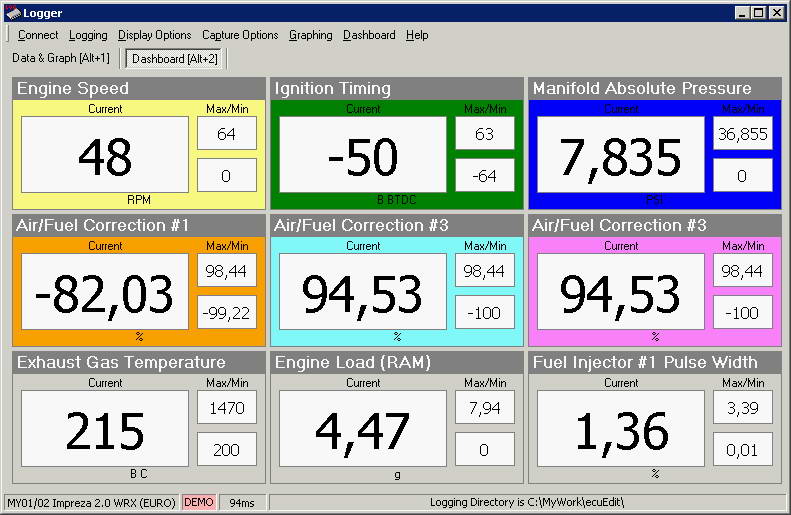Open the Graphing menu
Image resolution: width=791 pixels, height=515 pixels.
[310, 35]
